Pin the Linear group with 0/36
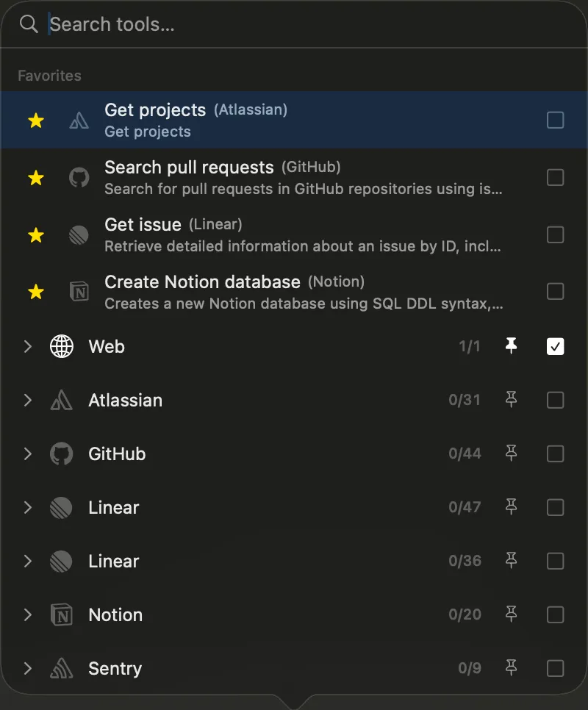The image size is (588, 710). (511, 561)
